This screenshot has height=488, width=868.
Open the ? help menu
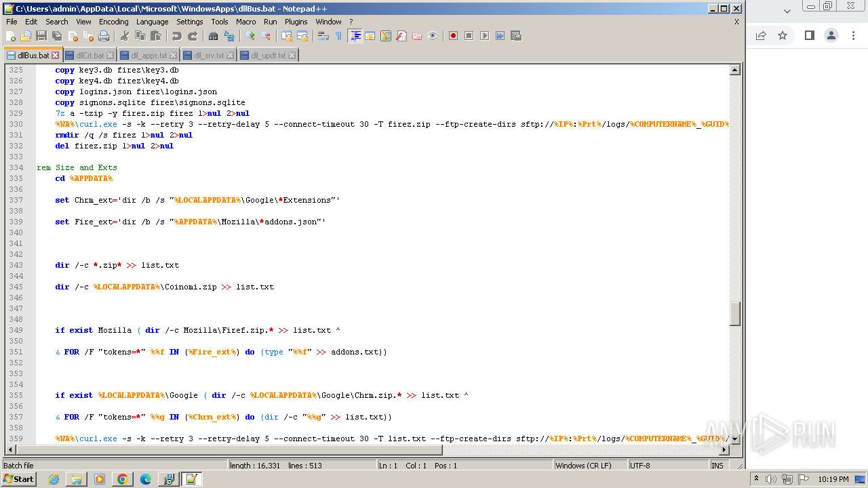(x=351, y=22)
